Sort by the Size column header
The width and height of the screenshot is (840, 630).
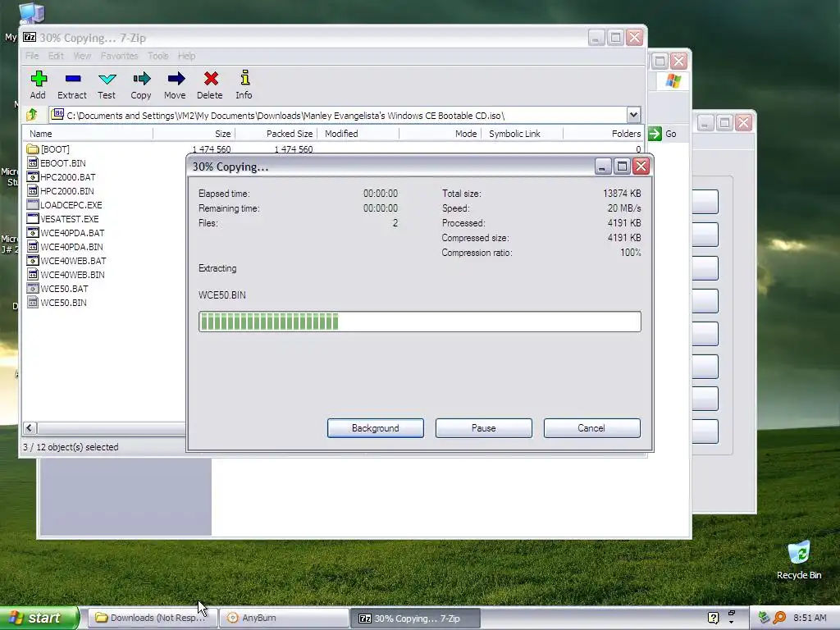pos(194,134)
